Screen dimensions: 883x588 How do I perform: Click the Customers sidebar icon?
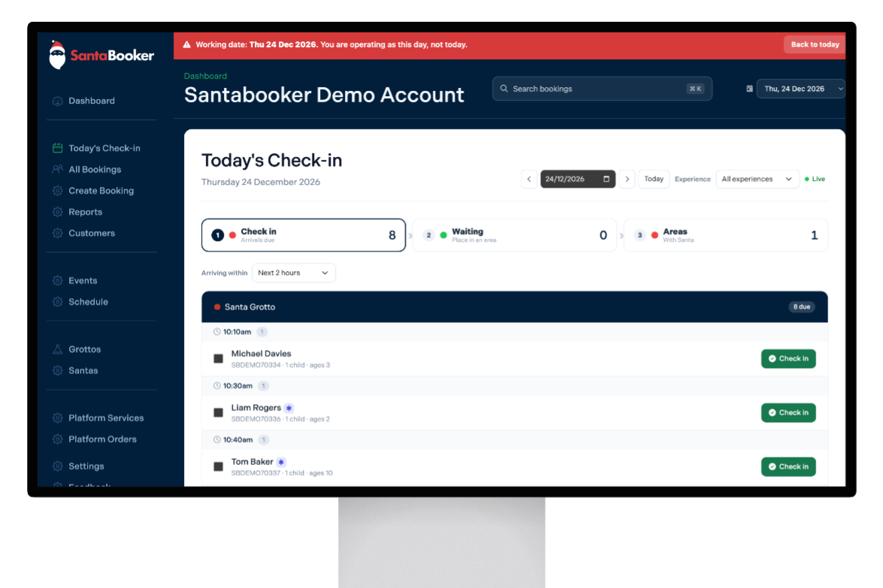(x=57, y=233)
